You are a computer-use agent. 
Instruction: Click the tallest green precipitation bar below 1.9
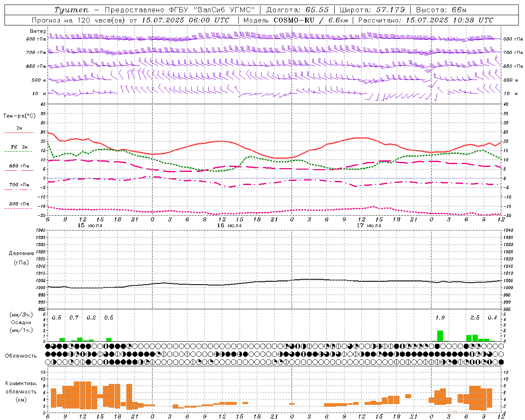(x=440, y=336)
